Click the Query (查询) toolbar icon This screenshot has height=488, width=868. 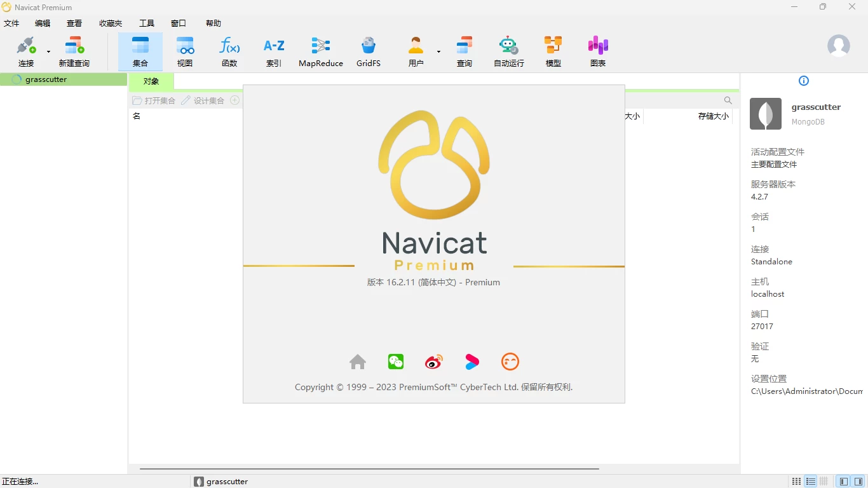point(465,51)
